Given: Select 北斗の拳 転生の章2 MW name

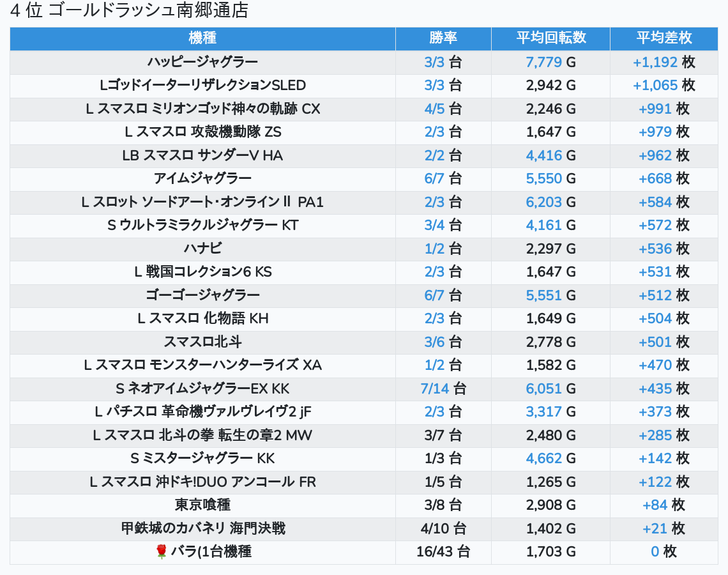Looking at the screenshot, I should coord(202,435).
